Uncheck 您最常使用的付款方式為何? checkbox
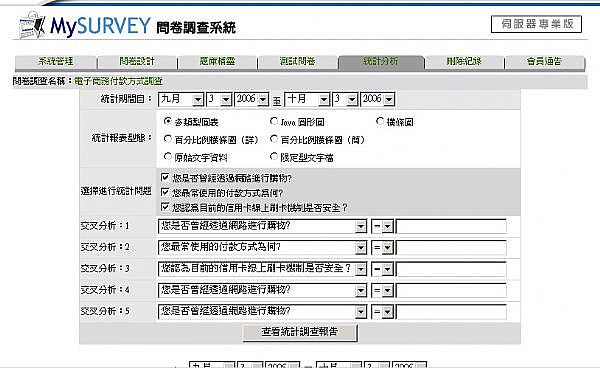600x368 pixels. 165,192
